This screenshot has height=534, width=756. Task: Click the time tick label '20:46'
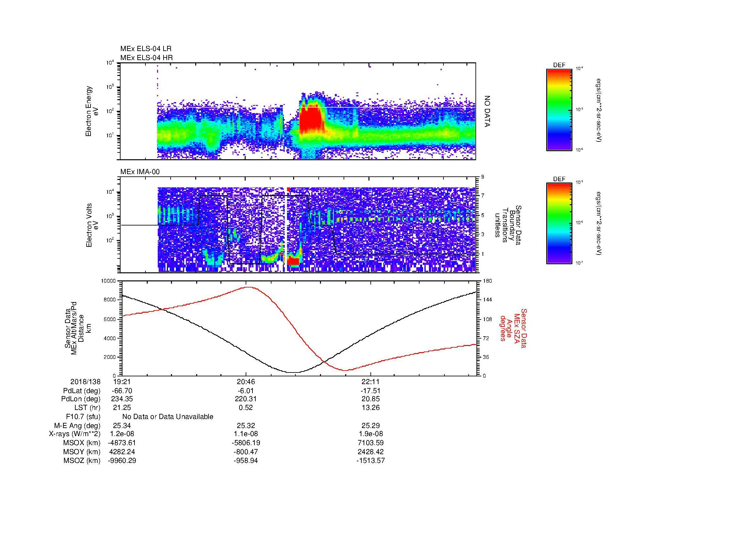pyautogui.click(x=246, y=382)
